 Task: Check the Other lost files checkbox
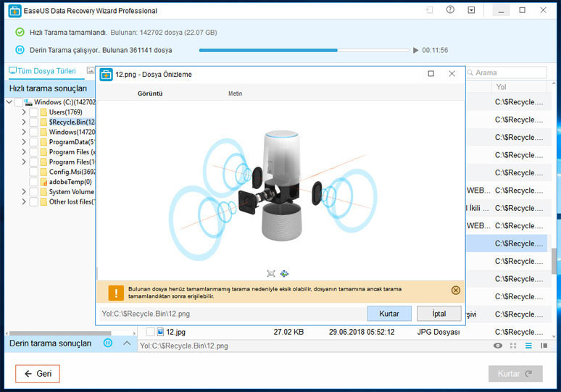(33, 201)
